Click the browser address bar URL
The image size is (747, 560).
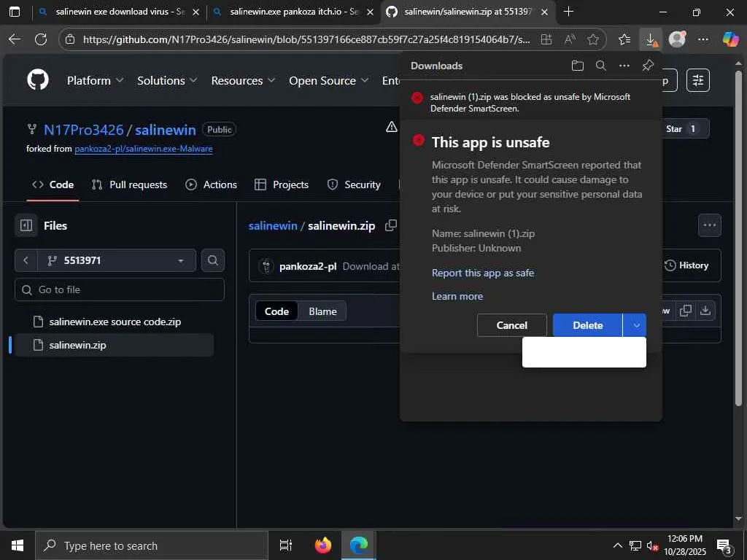click(306, 39)
